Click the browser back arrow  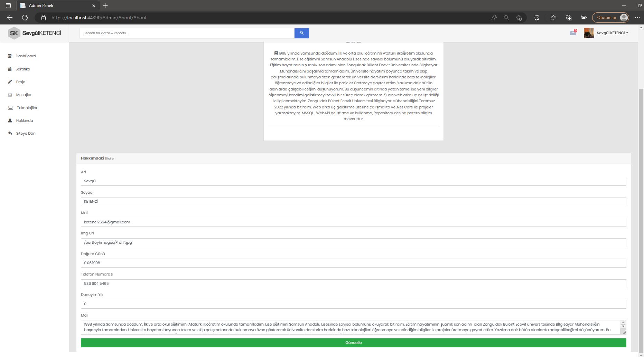10,18
